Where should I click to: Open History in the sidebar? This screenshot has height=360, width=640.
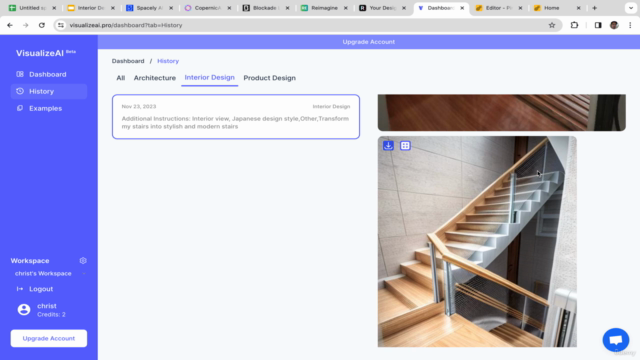tap(49, 91)
